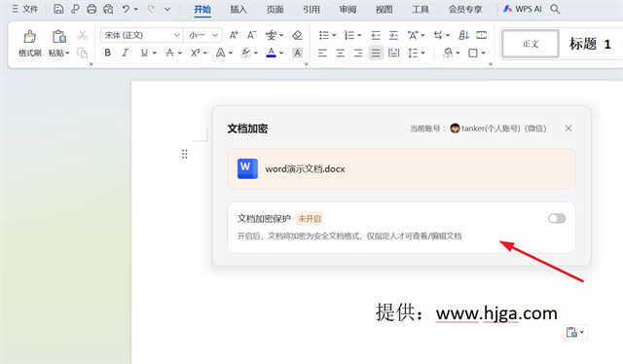This screenshot has height=364, width=623.
Task: Click the www.hjga.com text in document
Action: (x=496, y=313)
